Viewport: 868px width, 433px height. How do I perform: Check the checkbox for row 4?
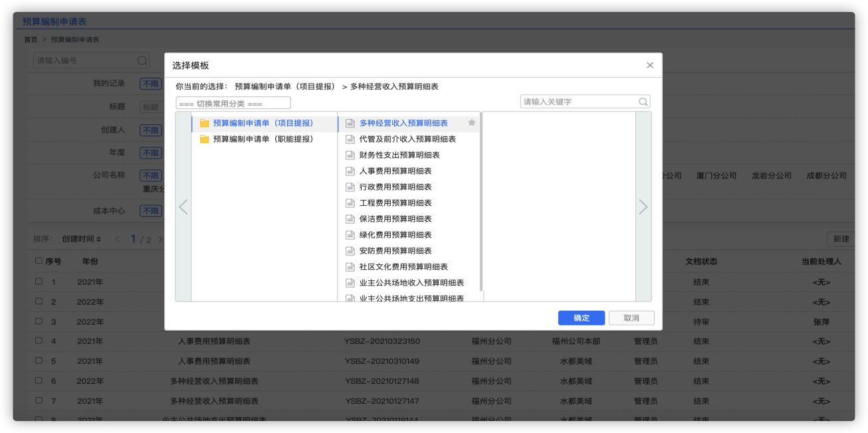[39, 341]
